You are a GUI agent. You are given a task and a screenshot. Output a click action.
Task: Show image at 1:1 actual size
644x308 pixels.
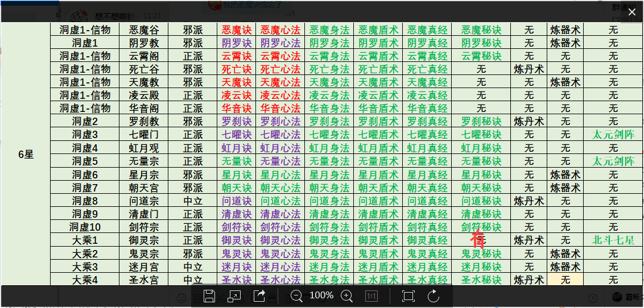tap(371, 295)
